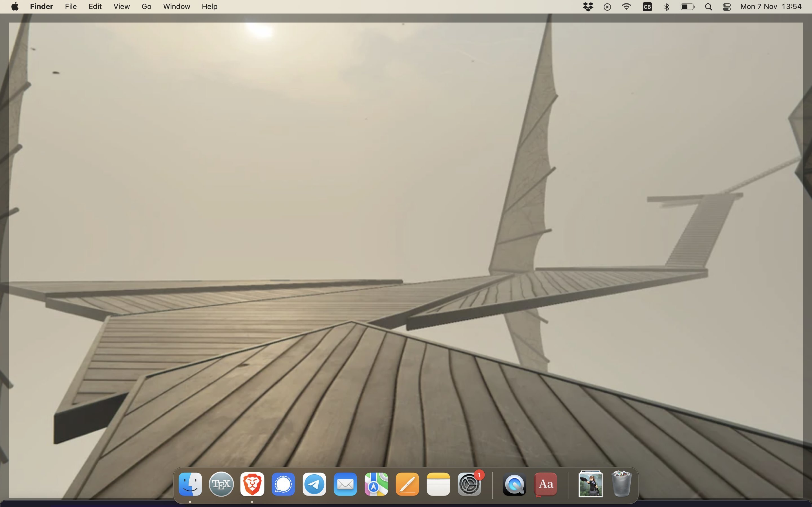Image resolution: width=812 pixels, height=507 pixels.
Task: Open the Signal messenger app
Action: [283, 484]
